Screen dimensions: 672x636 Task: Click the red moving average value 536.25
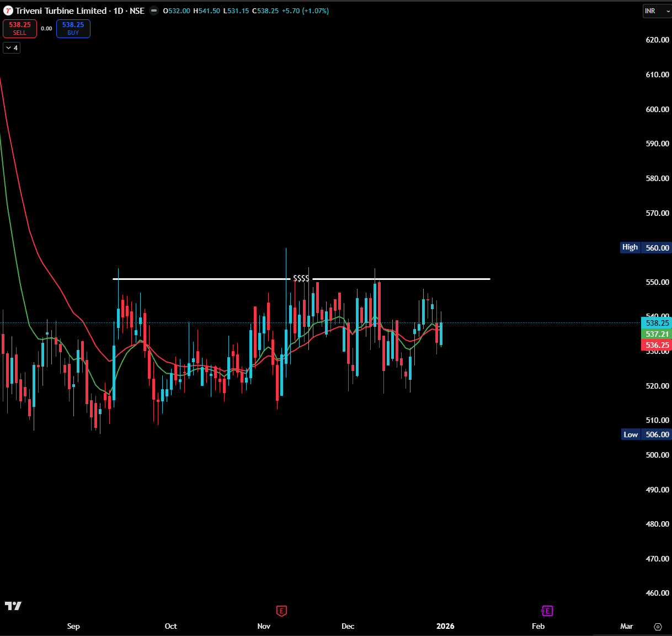pyautogui.click(x=657, y=345)
